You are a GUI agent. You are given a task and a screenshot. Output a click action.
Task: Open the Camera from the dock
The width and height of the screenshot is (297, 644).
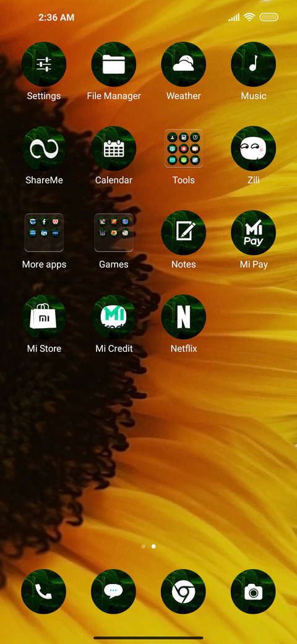click(x=253, y=591)
